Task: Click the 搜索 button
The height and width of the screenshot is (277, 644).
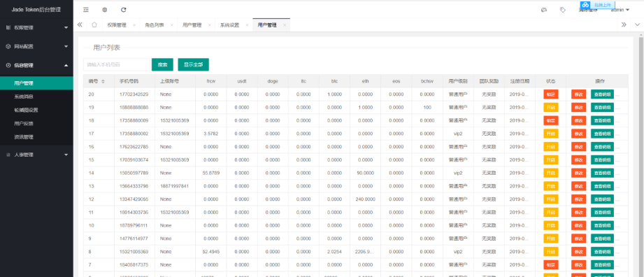Action: pos(163,64)
